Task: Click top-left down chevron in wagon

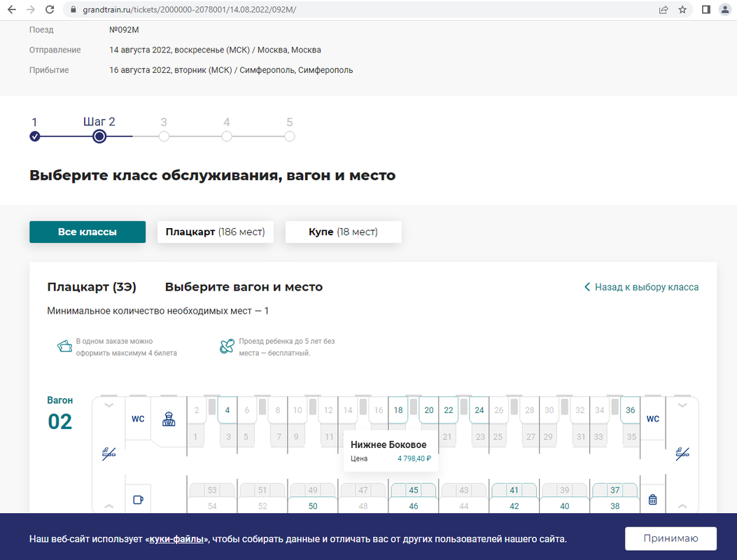Action: click(108, 405)
